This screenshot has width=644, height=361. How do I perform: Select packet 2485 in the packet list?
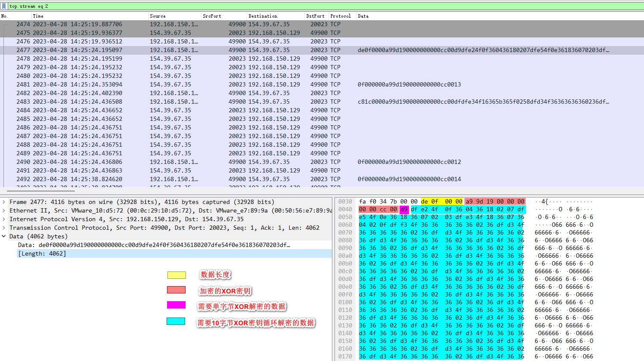322,119
